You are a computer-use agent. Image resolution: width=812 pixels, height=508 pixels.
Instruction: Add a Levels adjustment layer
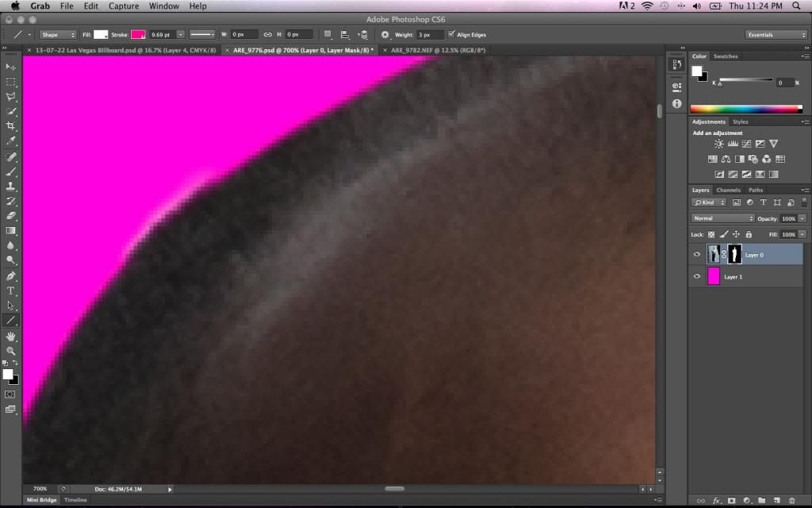[733, 144]
